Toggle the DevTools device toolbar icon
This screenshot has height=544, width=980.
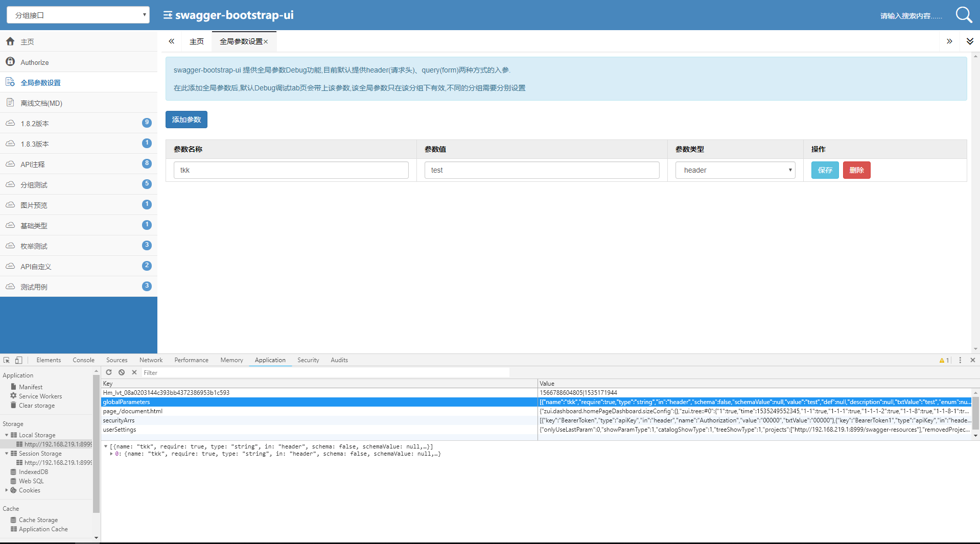point(18,360)
